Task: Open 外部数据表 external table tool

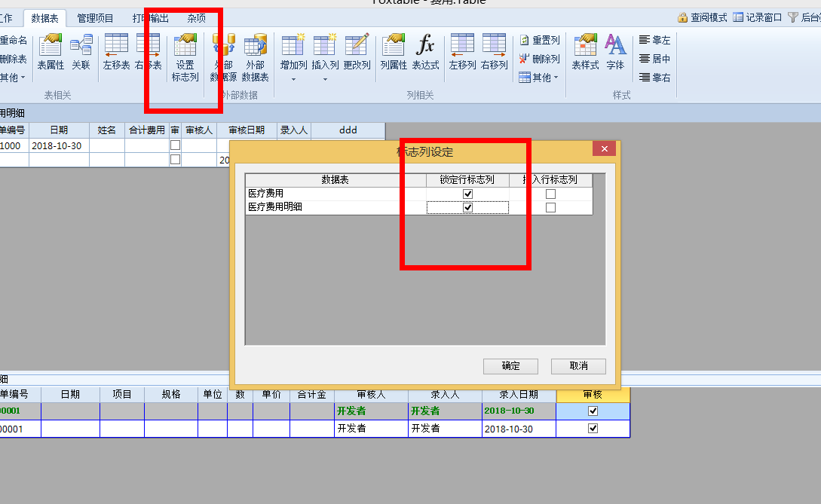Action: 256,57
